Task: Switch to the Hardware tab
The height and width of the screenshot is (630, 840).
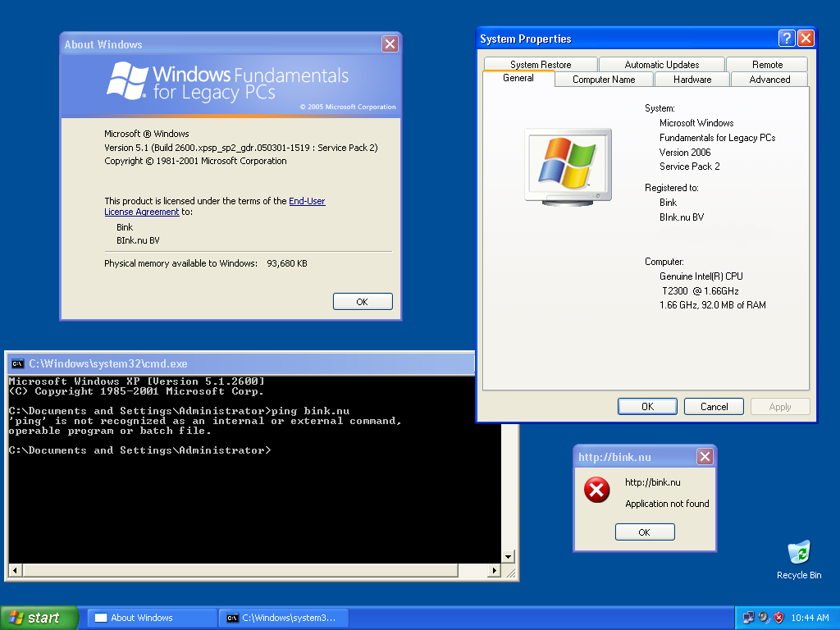Action: point(692,80)
